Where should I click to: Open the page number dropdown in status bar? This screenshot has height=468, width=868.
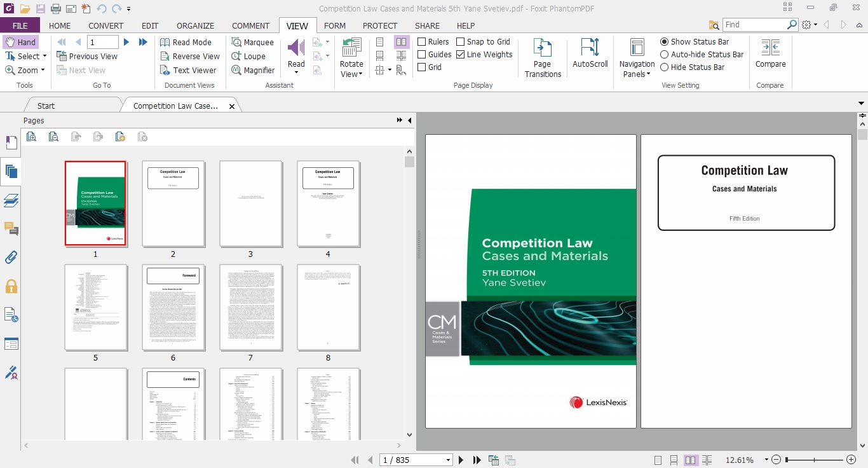click(448, 460)
